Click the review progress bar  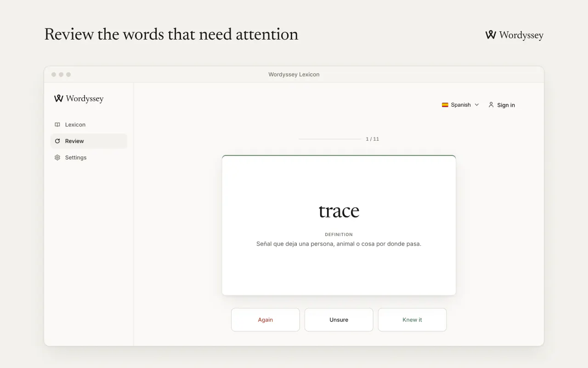[x=330, y=139]
